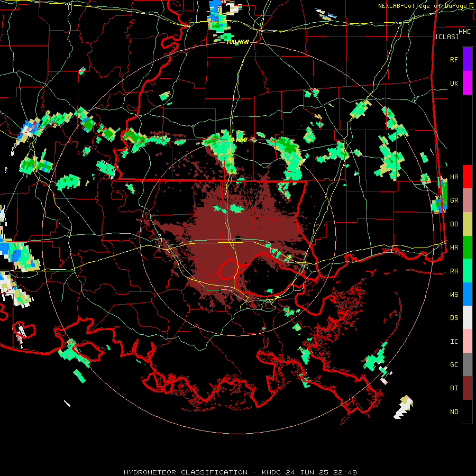This screenshot has height=476, width=476.
Task: Click the ND black legend swatch
Action: click(x=467, y=411)
